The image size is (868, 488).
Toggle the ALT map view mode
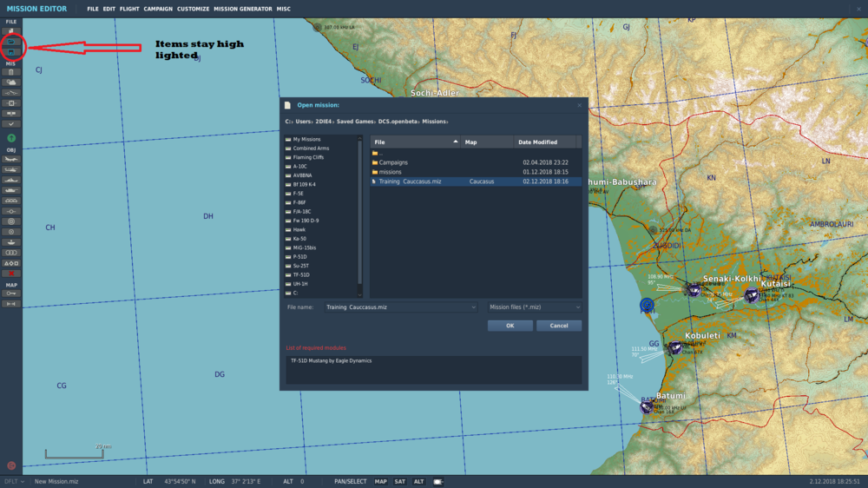[418, 481]
